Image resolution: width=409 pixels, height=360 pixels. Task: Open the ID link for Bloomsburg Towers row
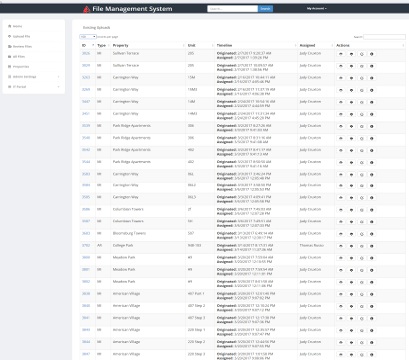coord(86,233)
